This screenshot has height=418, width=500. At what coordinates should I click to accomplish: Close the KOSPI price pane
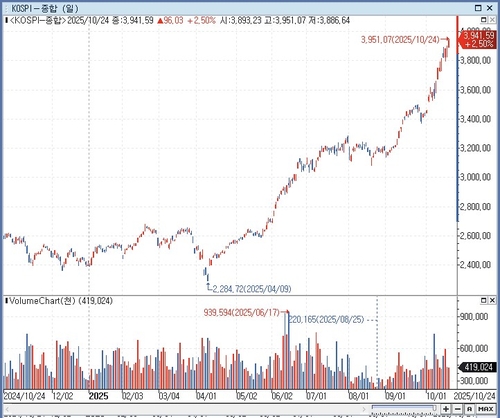click(x=492, y=20)
